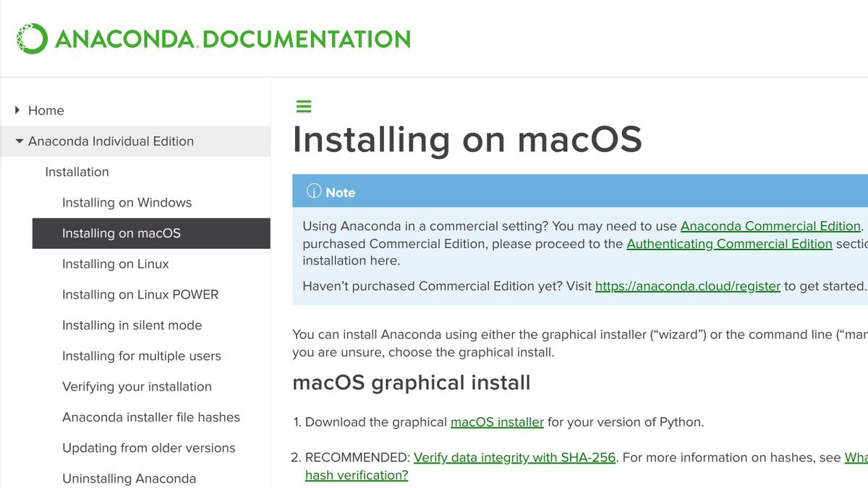
Task: Go to Installing in silent mode
Action: click(x=132, y=325)
